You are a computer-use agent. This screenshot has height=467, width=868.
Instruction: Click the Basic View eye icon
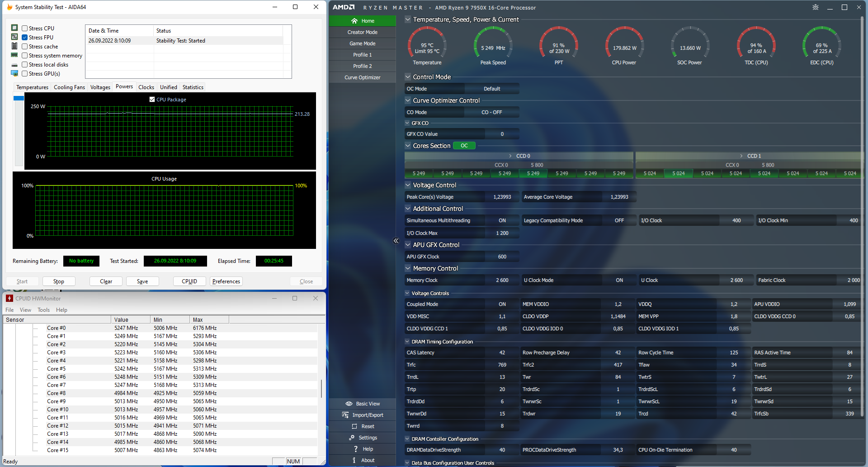[349, 404]
